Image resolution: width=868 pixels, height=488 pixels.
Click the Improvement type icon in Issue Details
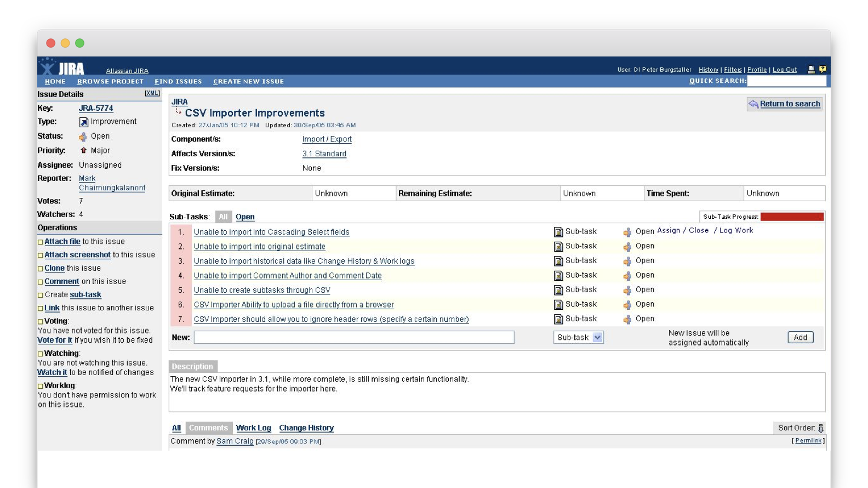point(84,122)
